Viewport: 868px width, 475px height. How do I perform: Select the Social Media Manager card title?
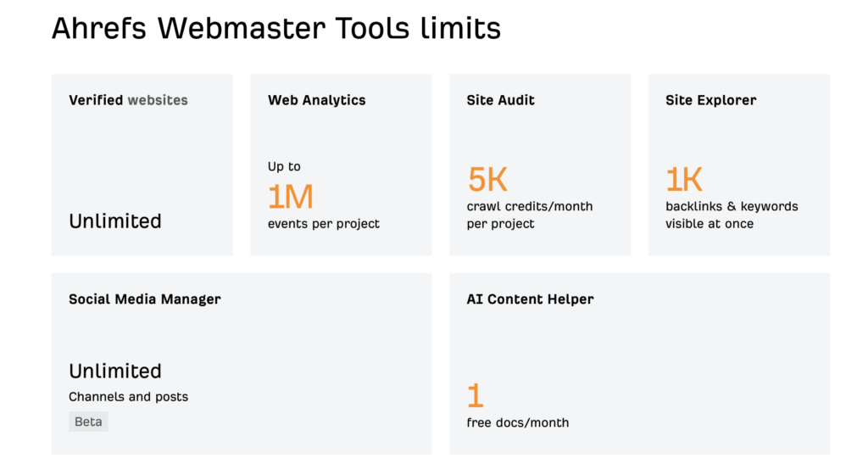[x=144, y=299]
